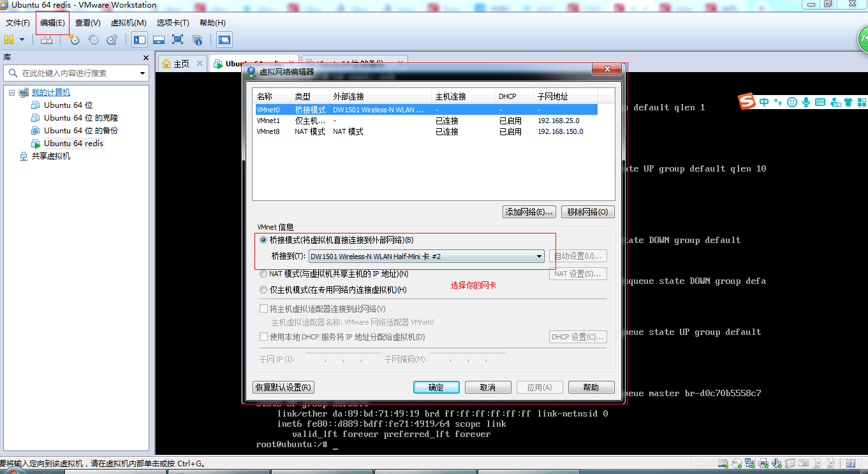Toggle the thumbnail bar toolbar icon
Viewport: 868px width, 474px height.
click(159, 40)
